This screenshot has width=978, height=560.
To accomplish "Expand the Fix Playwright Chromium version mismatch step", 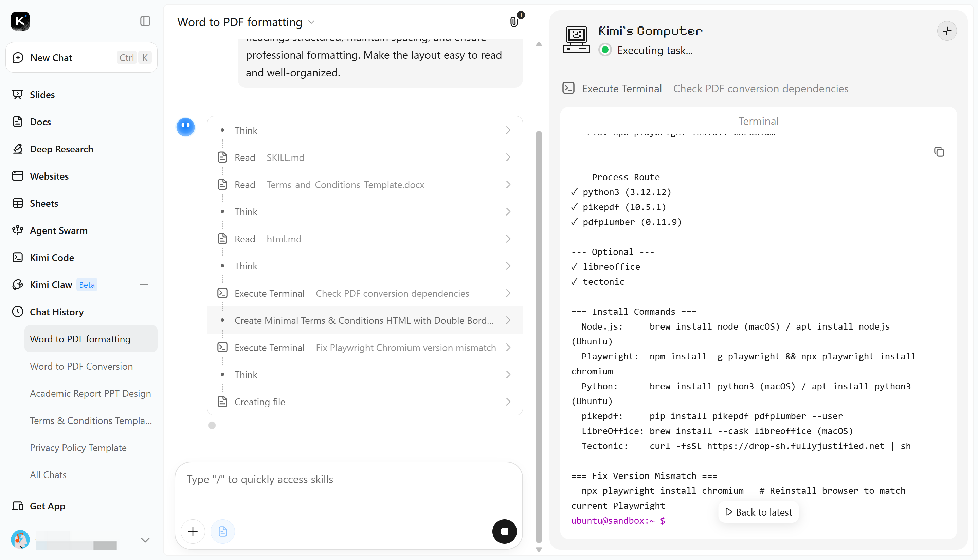I will 365,348.
